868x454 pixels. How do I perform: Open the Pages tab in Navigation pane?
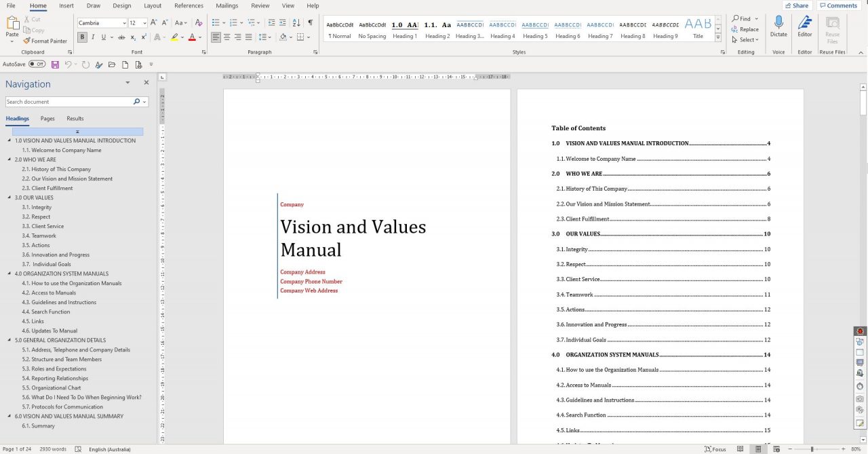click(x=47, y=118)
